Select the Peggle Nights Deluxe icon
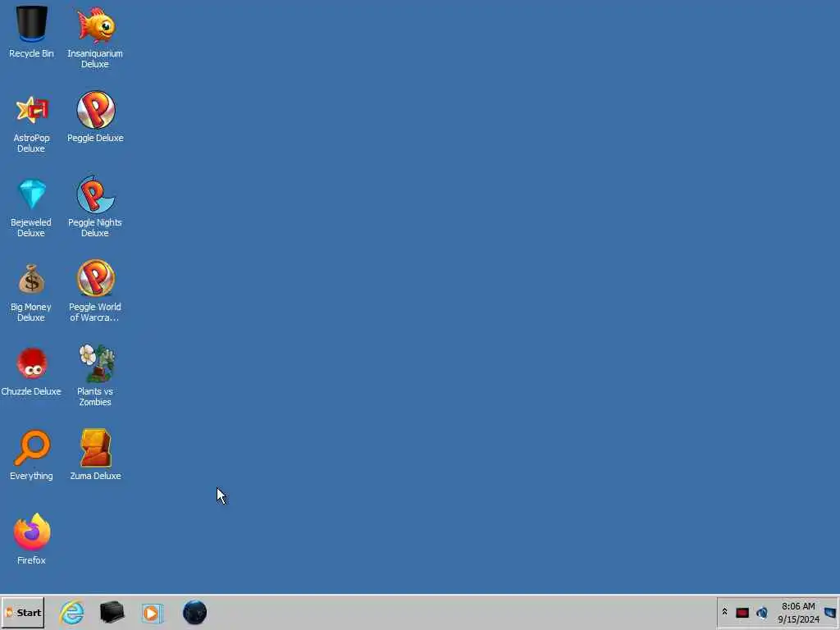This screenshot has width=840, height=630. click(95, 194)
